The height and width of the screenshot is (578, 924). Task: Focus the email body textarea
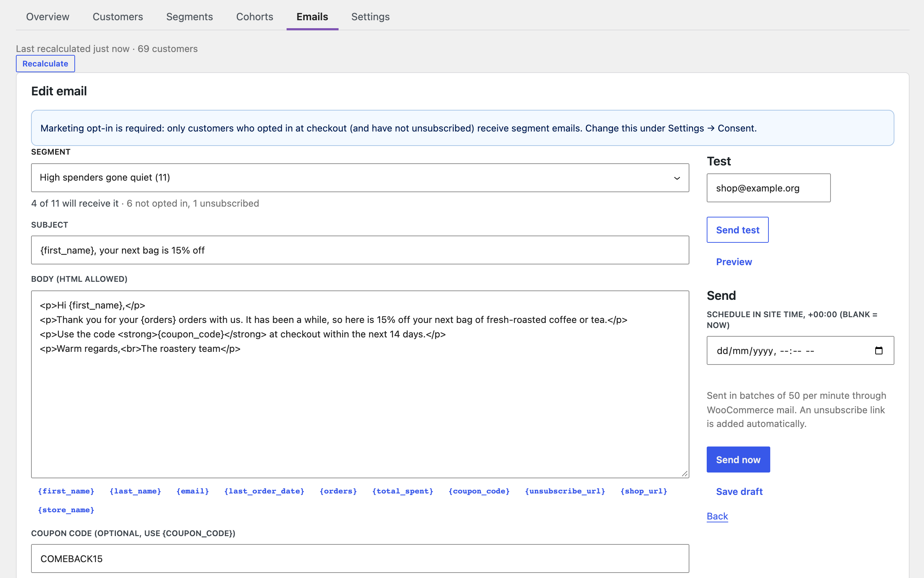click(360, 384)
